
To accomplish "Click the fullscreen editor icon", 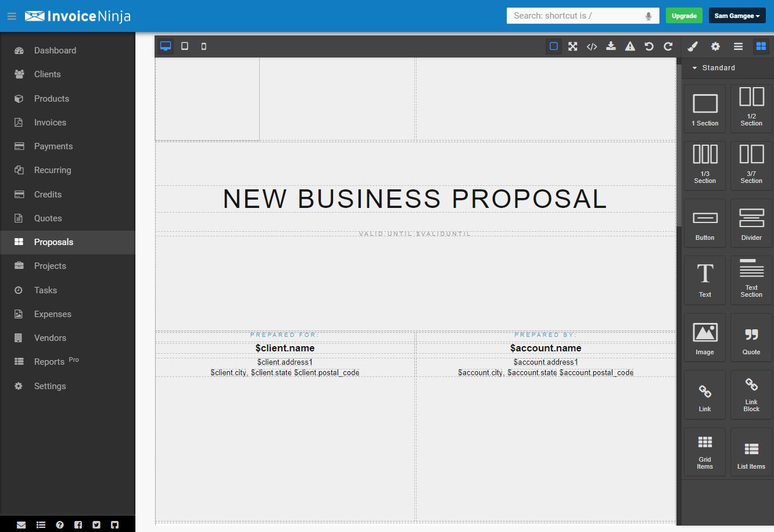I will pyautogui.click(x=572, y=46).
